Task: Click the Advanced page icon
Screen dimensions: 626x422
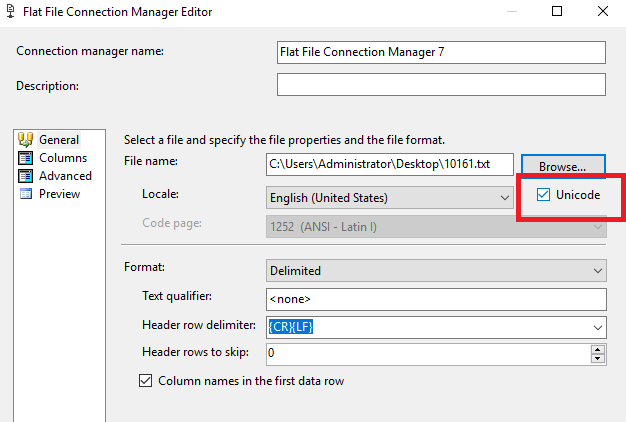Action: click(25, 176)
